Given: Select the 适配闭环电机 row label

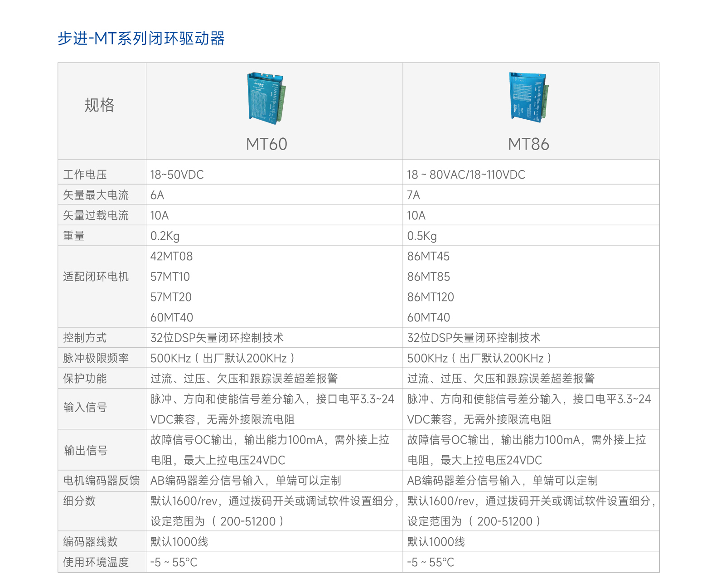Looking at the screenshot, I should [x=96, y=277].
